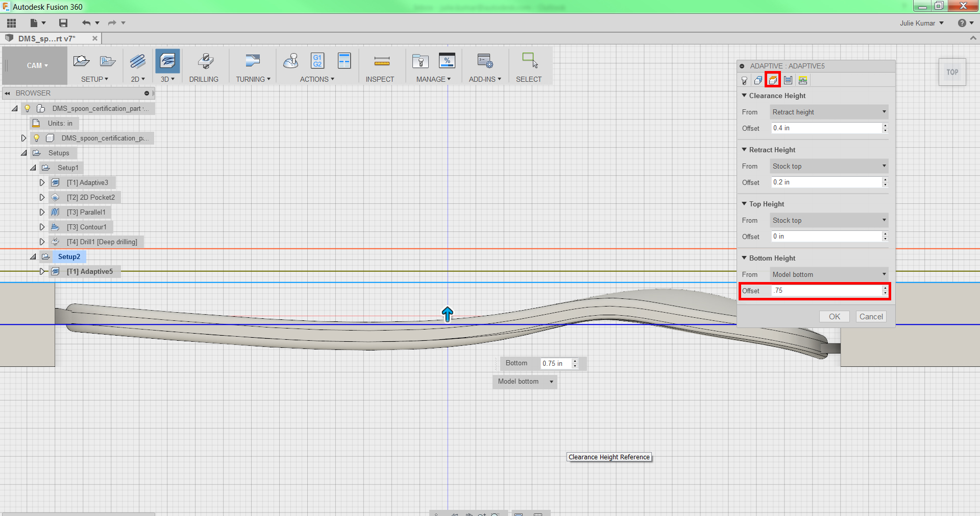Open the Setup Sheet icon
The width and height of the screenshot is (980, 516).
[x=345, y=61]
